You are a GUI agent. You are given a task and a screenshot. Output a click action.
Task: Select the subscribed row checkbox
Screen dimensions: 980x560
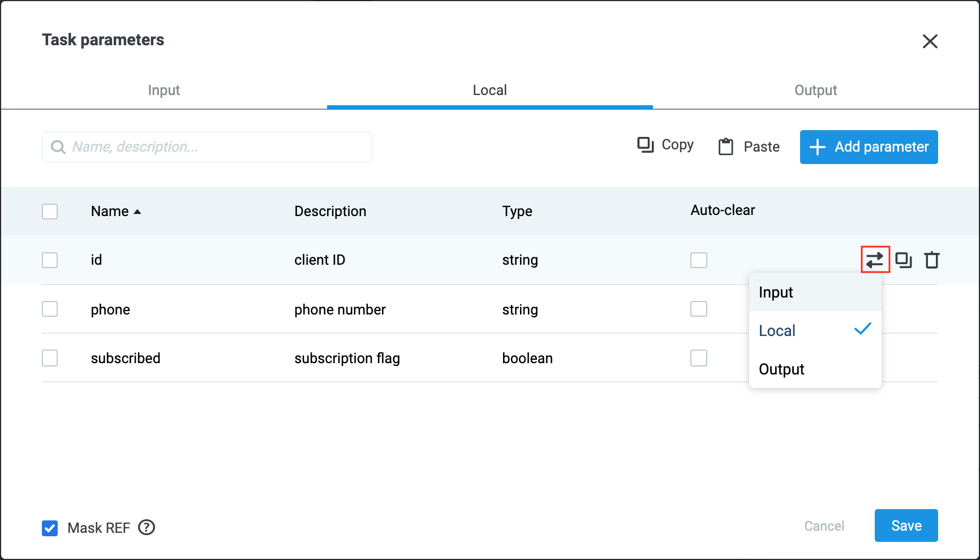click(x=50, y=358)
